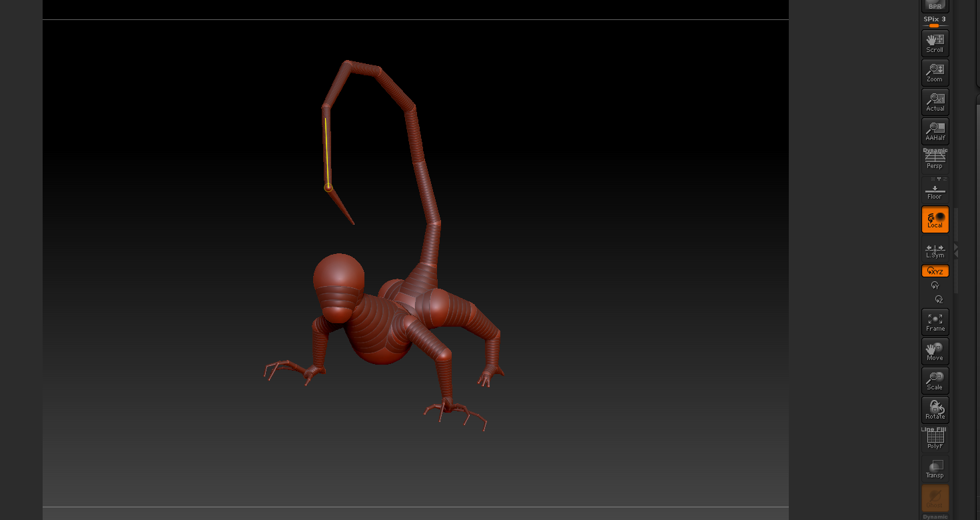Switch to Y-axis rotation mode
The height and width of the screenshot is (520, 980).
(x=935, y=285)
